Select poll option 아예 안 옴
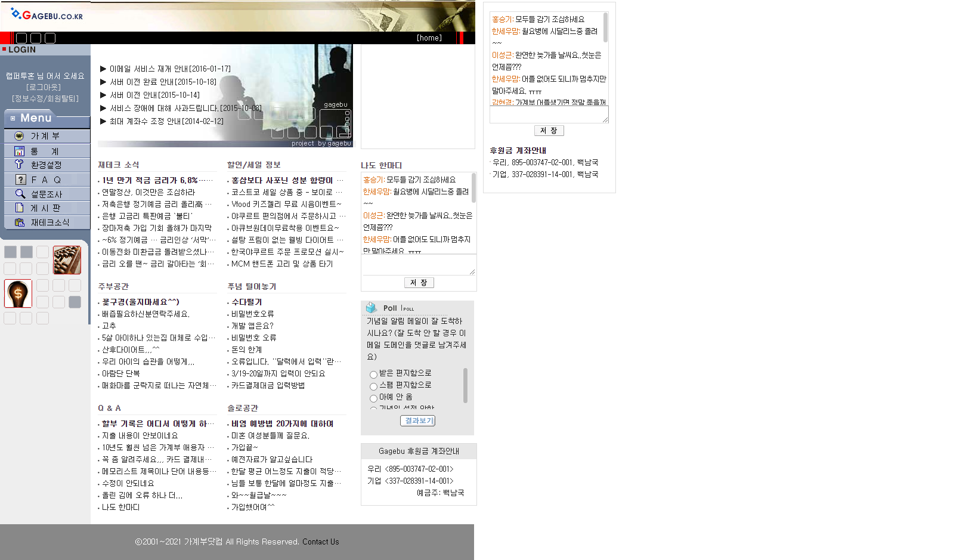The height and width of the screenshot is (560, 972). (373, 398)
